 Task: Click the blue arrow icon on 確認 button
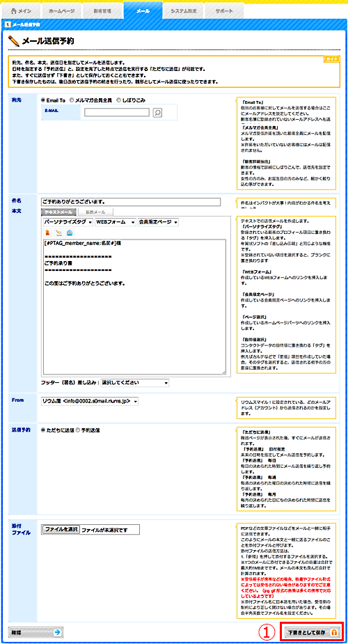[x=58, y=633]
